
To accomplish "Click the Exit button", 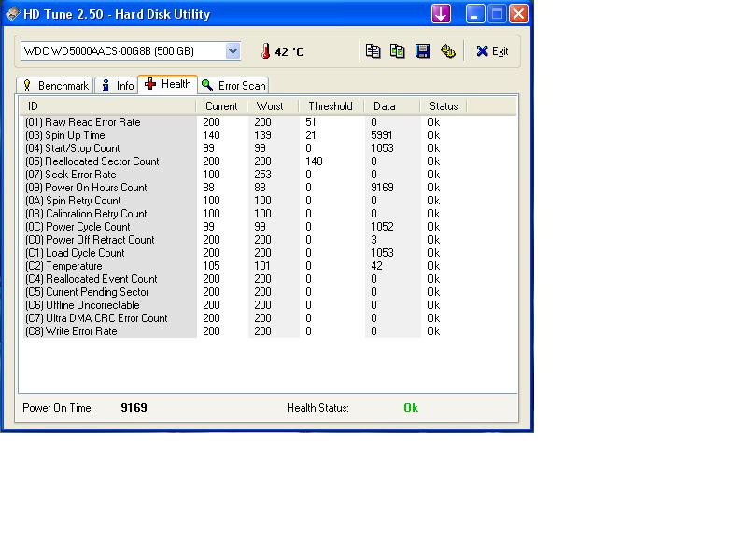I will [493, 51].
